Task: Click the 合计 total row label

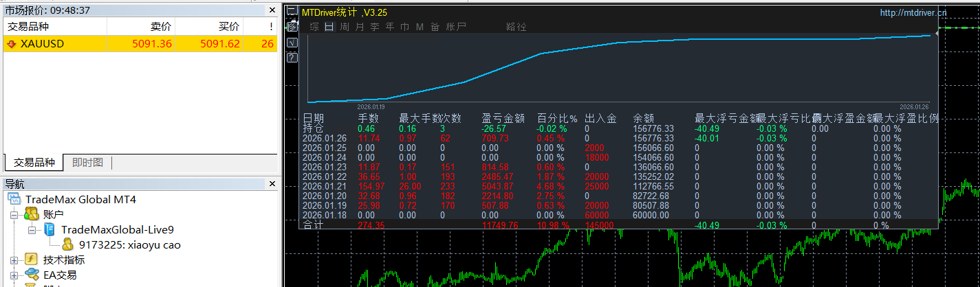Action: 313,225
